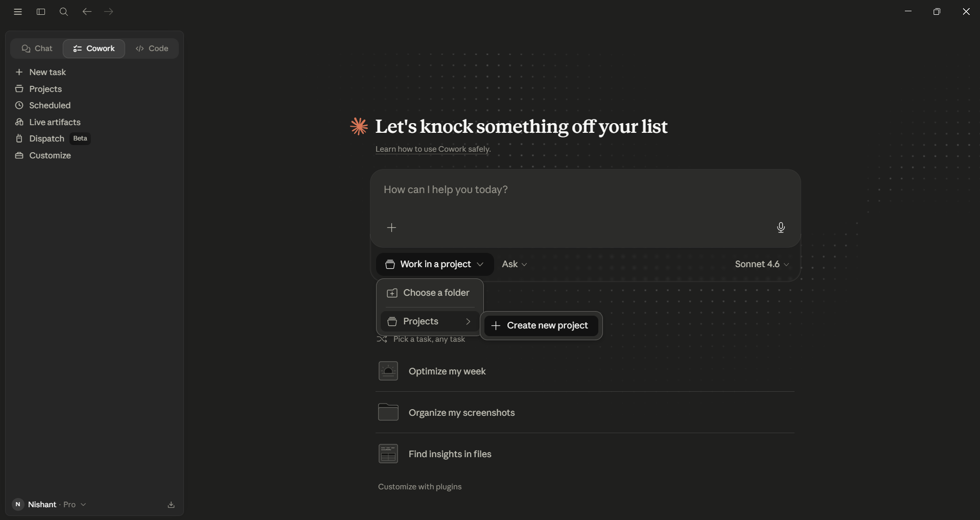Expand the Nishant Pro account menu
This screenshot has height=520, width=980.
click(x=49, y=505)
